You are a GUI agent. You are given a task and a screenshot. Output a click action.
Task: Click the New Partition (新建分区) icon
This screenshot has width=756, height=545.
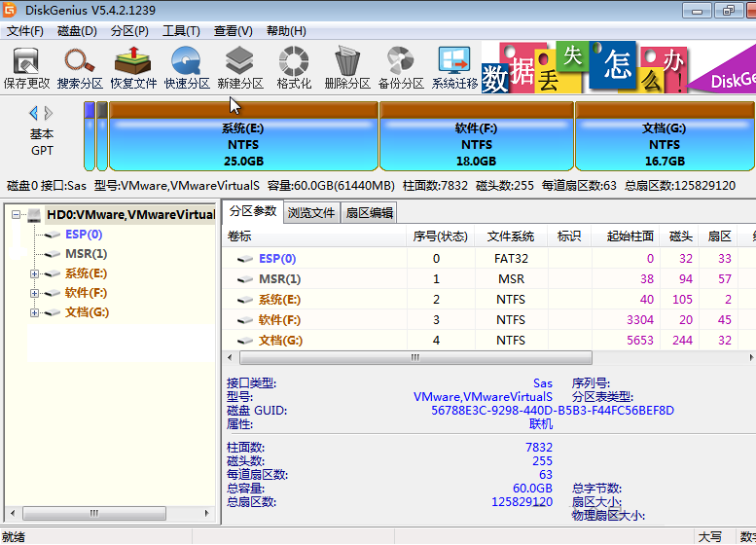point(240,66)
